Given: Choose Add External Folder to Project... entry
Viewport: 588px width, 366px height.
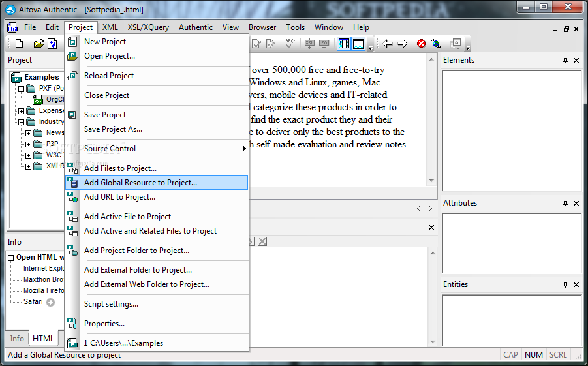Looking at the screenshot, I should point(157,269).
